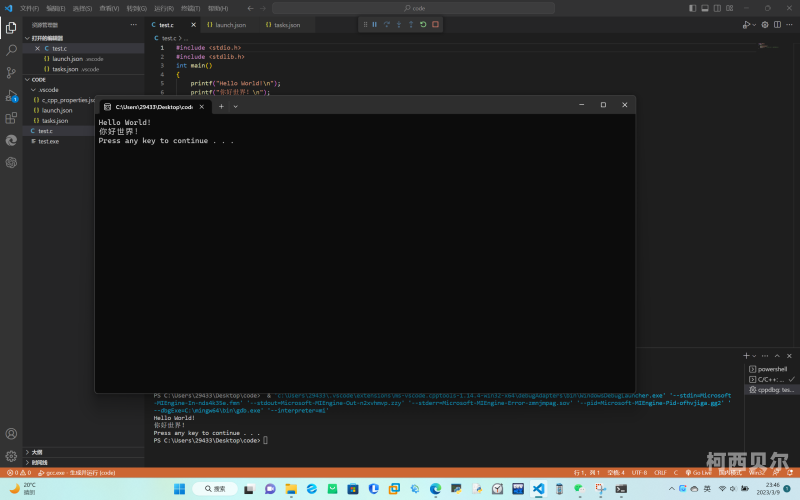Create new terminal with plus icon
The image size is (800, 500).
[x=746, y=356]
